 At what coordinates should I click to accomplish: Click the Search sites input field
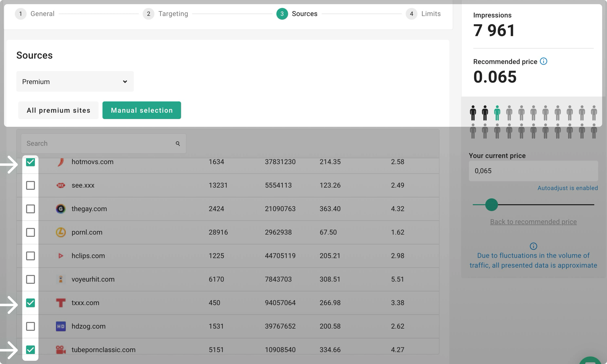(98, 143)
